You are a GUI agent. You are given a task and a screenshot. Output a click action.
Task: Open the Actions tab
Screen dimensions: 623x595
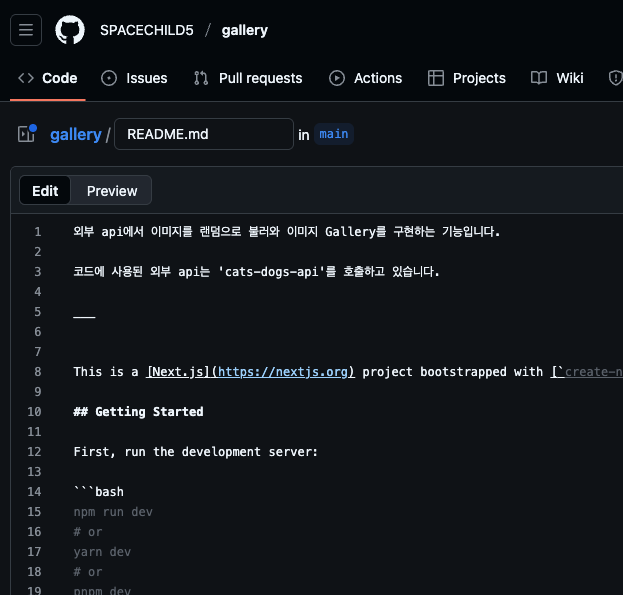pos(366,78)
